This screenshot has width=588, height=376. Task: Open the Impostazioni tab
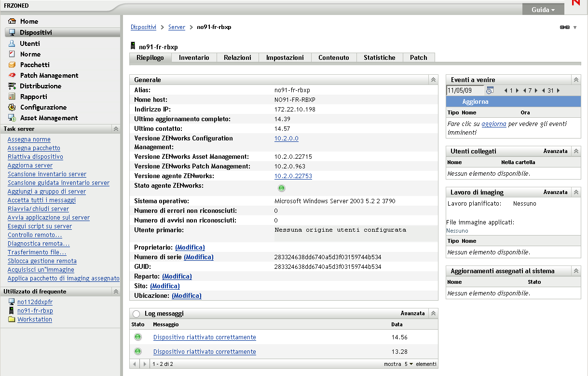point(285,57)
